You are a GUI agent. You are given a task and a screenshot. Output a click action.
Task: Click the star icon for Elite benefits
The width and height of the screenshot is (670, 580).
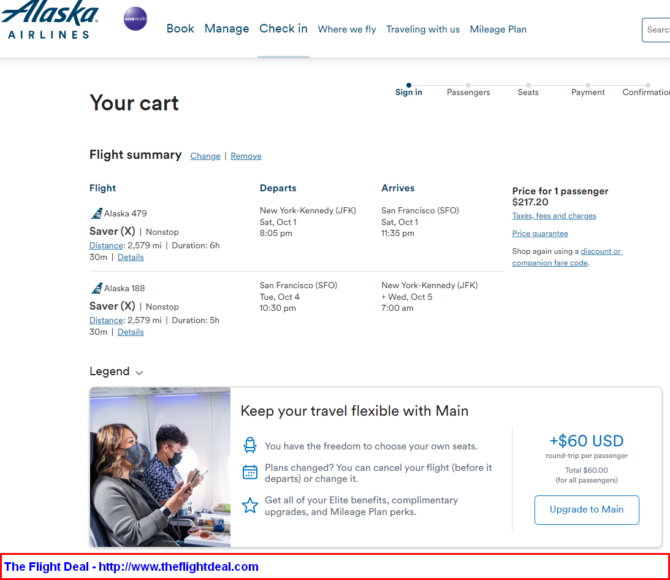click(x=250, y=505)
